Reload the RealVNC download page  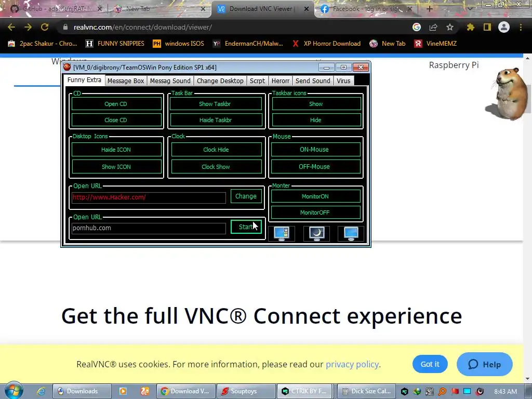point(45,27)
